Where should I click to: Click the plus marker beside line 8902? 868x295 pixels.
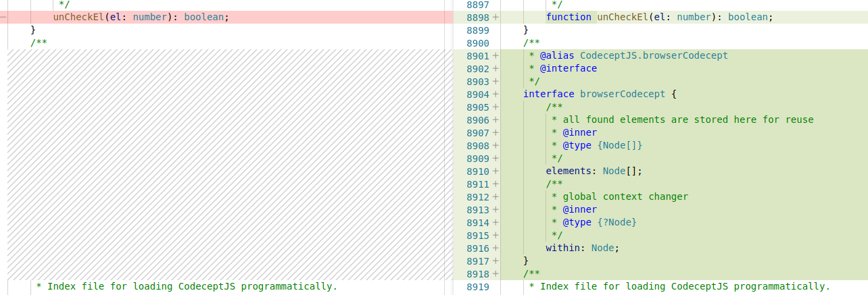click(496, 68)
